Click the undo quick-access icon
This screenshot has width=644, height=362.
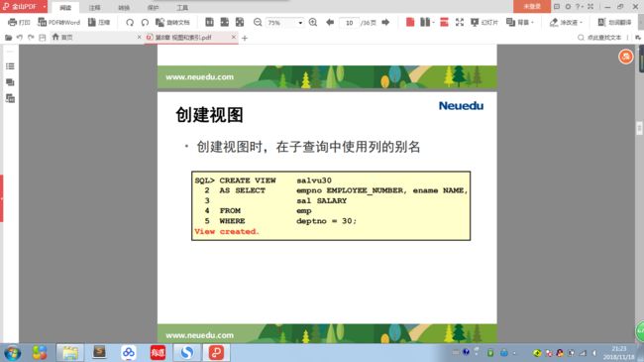(19, 38)
